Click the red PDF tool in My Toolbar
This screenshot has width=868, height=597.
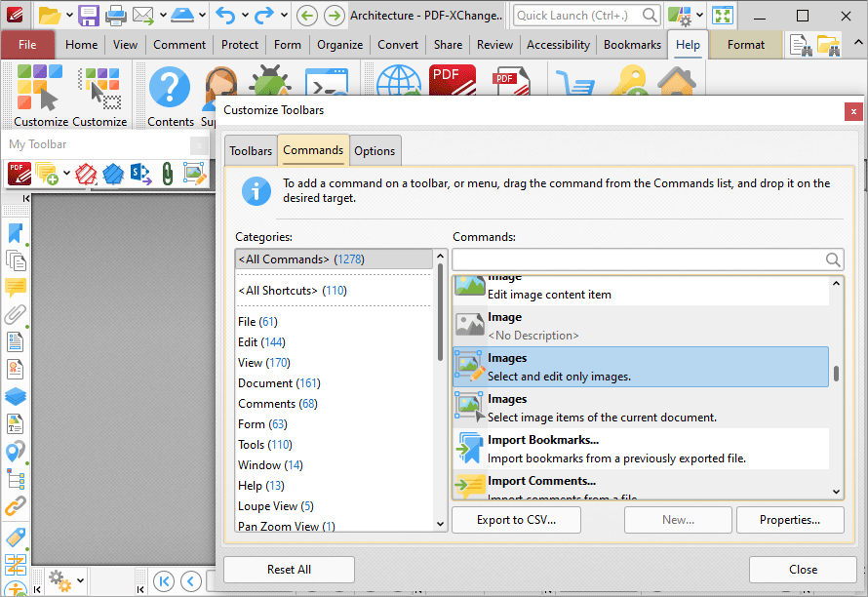tap(19, 173)
